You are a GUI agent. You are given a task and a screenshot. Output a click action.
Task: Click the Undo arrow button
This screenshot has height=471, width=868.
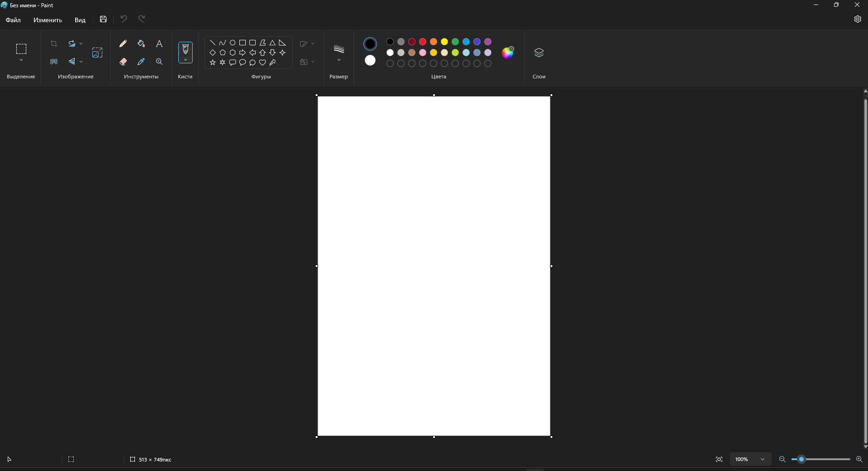point(124,19)
